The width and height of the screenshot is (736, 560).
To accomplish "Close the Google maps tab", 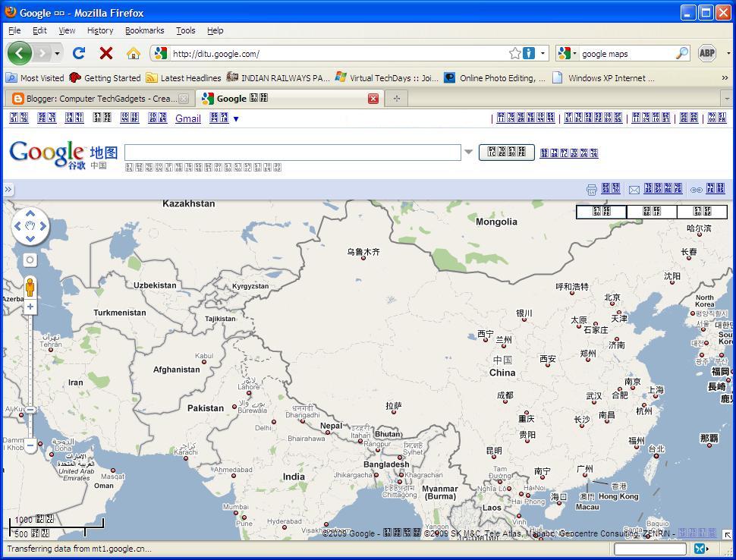I will click(373, 99).
